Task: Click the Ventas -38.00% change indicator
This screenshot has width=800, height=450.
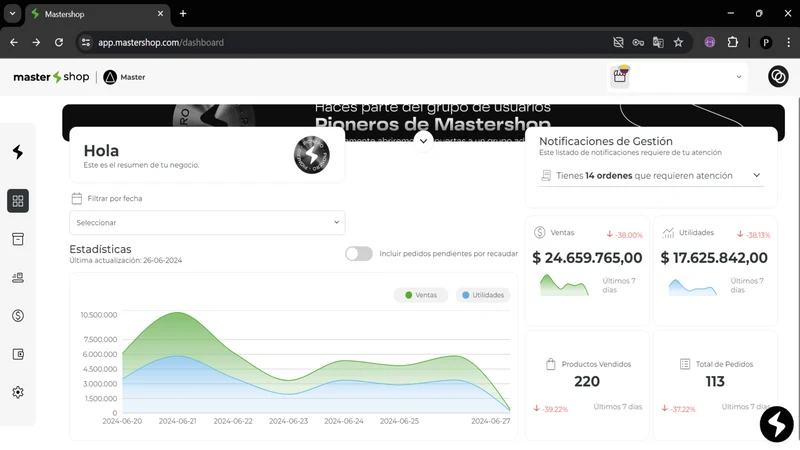Action: coord(624,235)
